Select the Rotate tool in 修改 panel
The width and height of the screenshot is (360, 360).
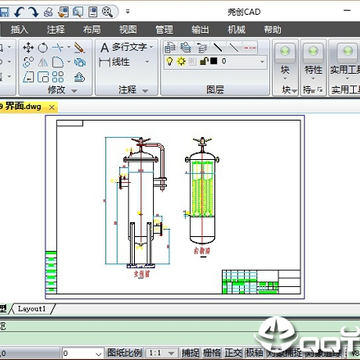(x=43, y=48)
